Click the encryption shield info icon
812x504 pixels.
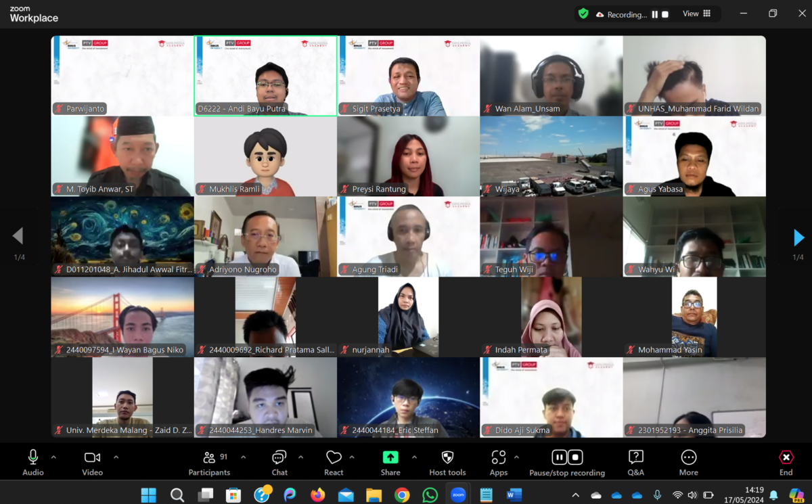(x=583, y=14)
